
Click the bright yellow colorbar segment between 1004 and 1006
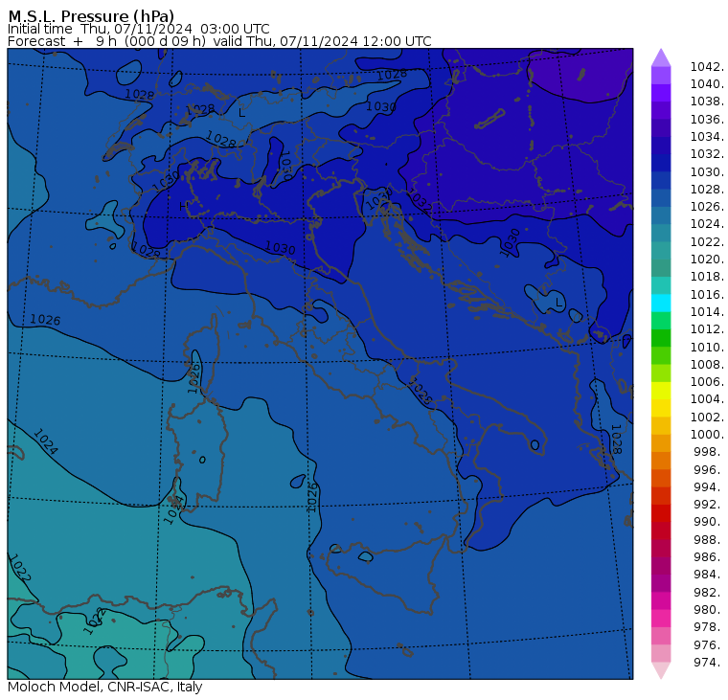point(661,391)
